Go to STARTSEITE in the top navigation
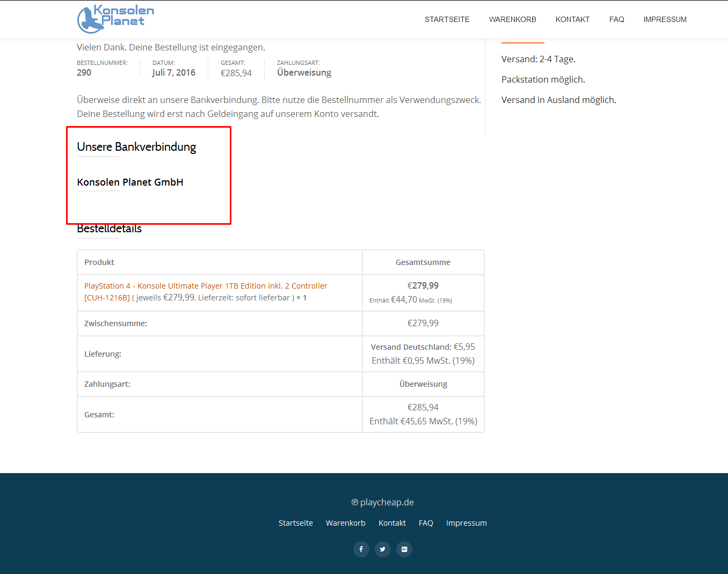The image size is (728, 574). tap(447, 19)
